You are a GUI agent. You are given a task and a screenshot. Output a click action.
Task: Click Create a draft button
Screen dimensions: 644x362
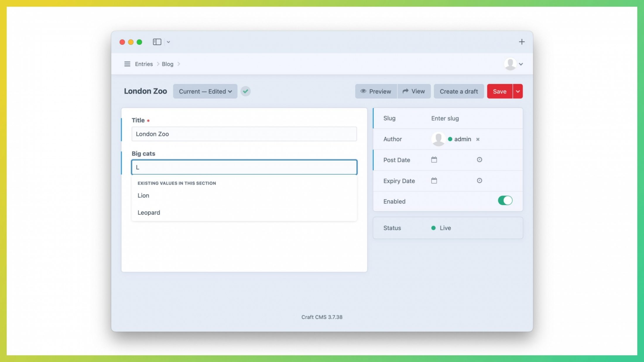point(459,91)
